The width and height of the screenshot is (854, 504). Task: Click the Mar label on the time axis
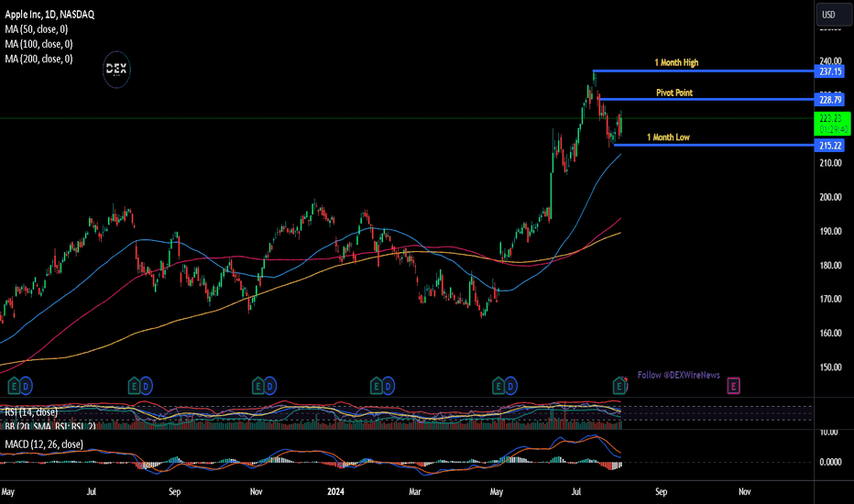click(x=415, y=491)
